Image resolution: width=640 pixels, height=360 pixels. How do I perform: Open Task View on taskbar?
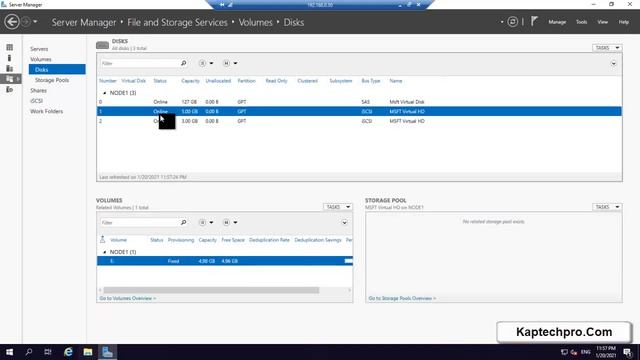click(x=48, y=352)
